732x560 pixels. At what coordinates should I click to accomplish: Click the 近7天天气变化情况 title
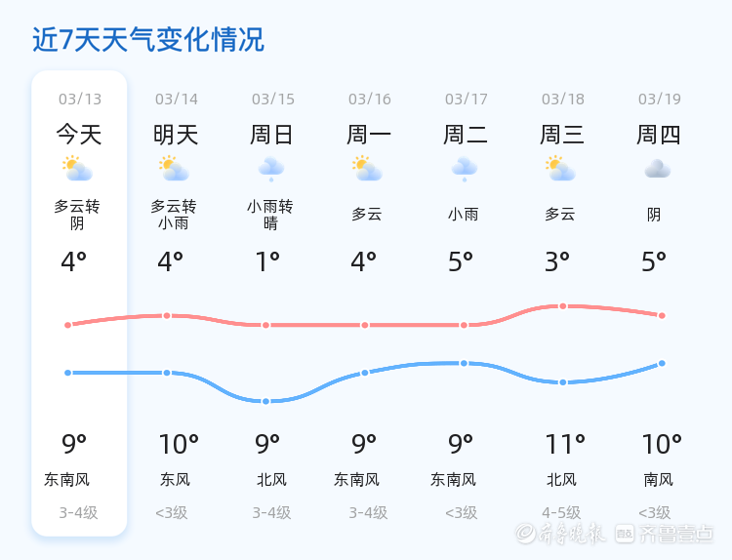148,40
